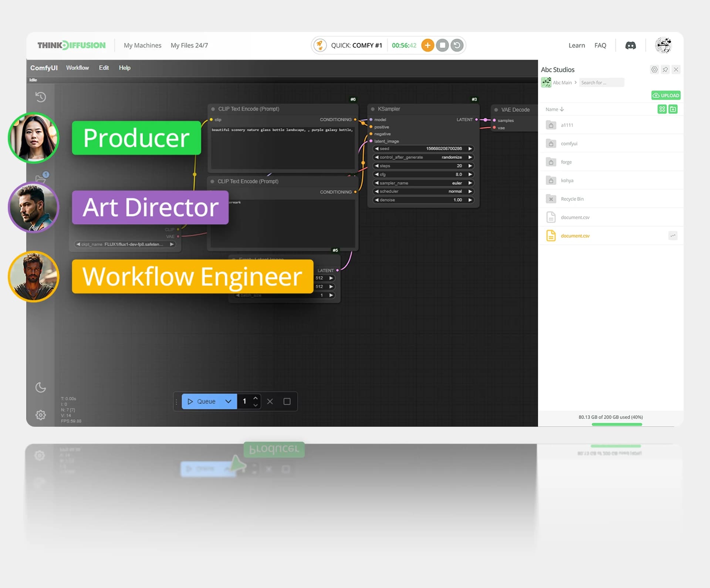The image size is (710, 588).
Task: Open the Recycle Bin folder
Action: (610, 199)
